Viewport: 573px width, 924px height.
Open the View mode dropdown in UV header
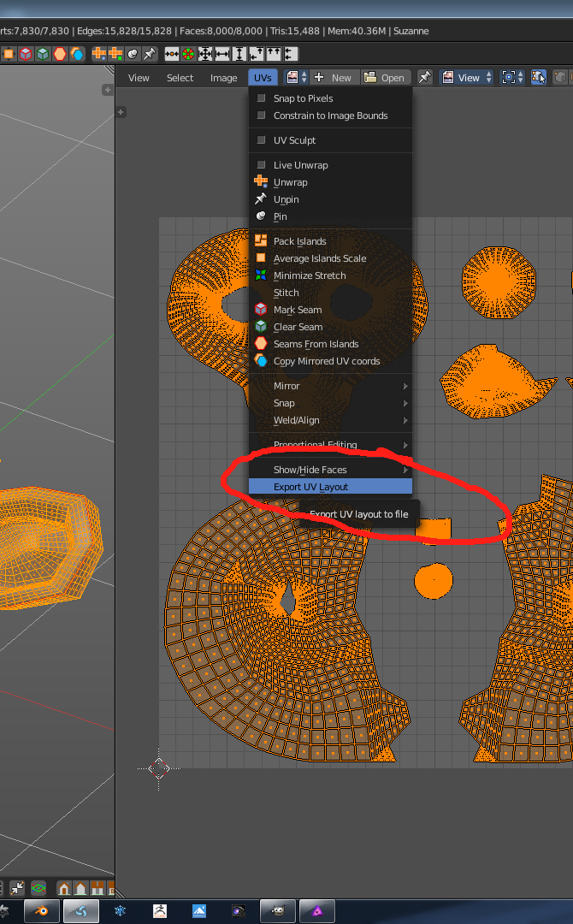point(466,77)
